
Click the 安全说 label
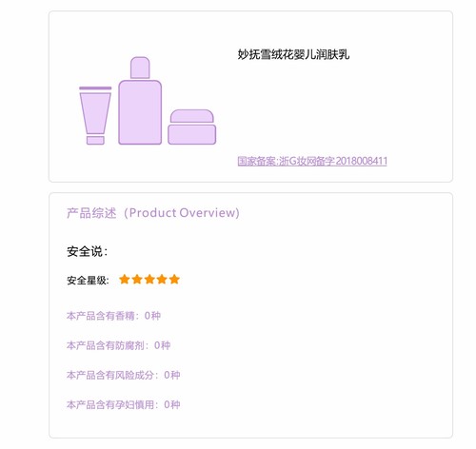88,252
